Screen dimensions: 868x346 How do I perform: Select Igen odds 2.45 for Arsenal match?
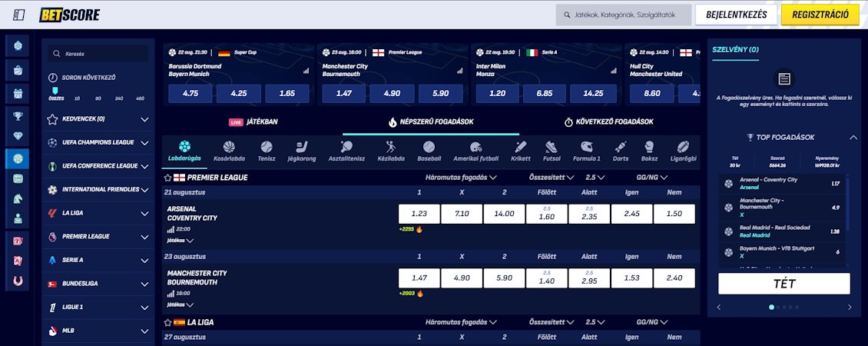coord(631,214)
